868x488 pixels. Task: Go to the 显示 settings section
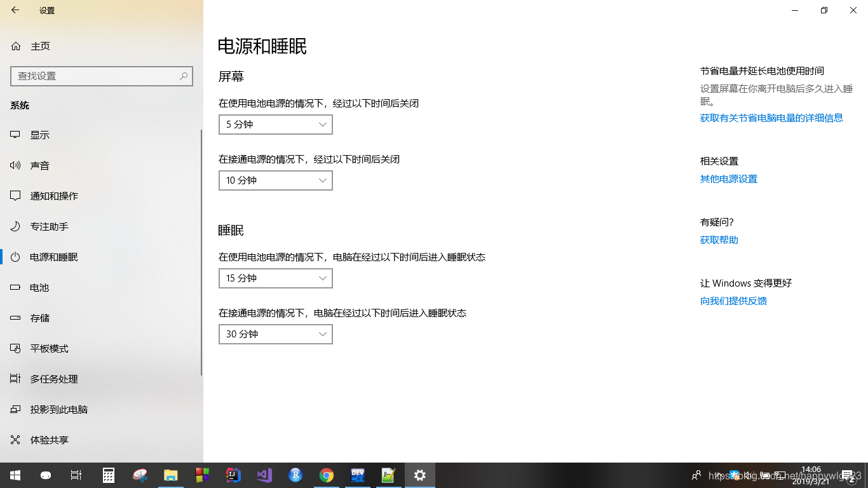coord(39,134)
